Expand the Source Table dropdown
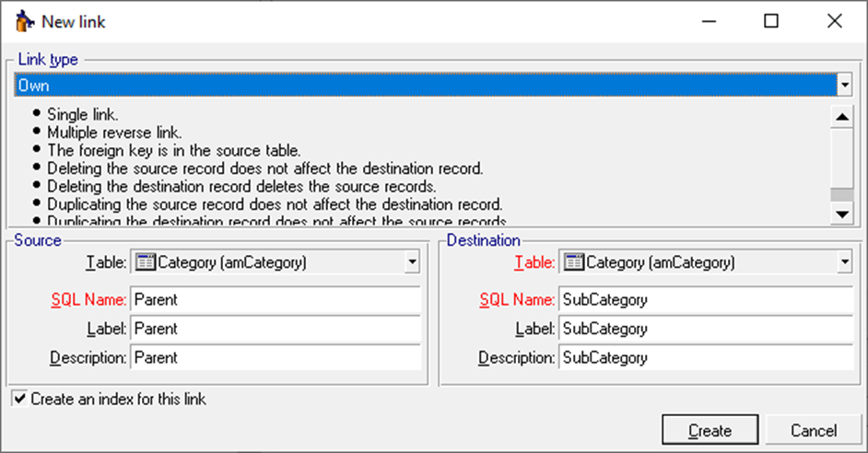The image size is (868, 453). coord(412,262)
